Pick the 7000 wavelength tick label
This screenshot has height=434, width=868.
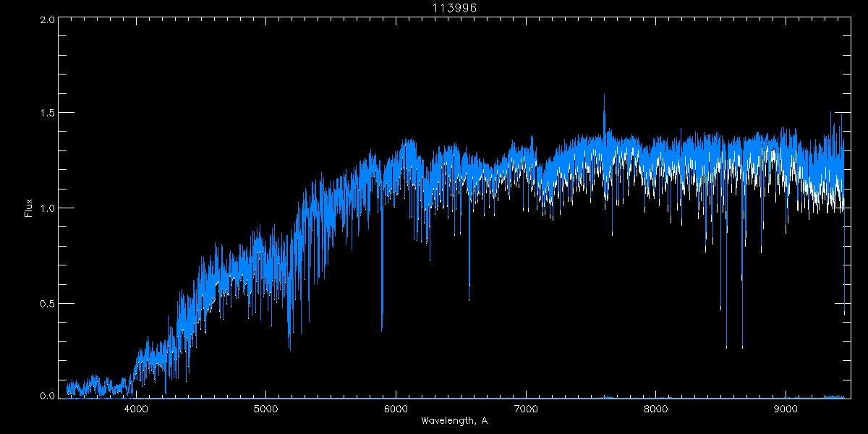526,408
